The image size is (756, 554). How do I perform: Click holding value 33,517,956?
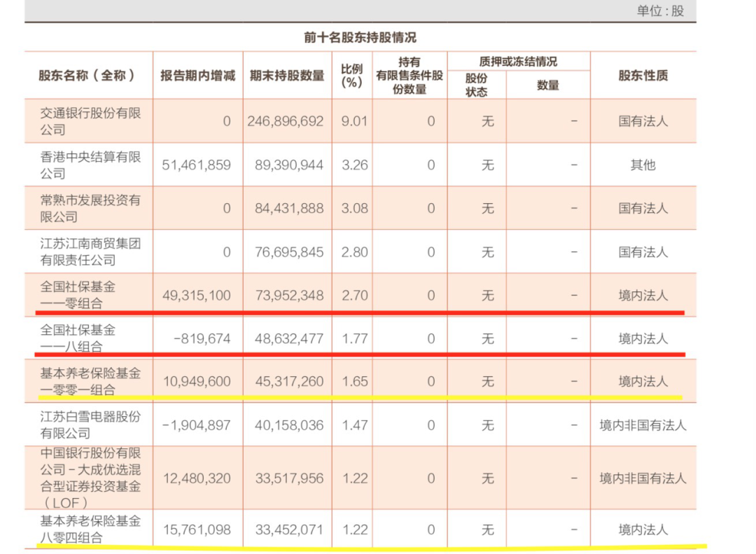[x=289, y=478]
